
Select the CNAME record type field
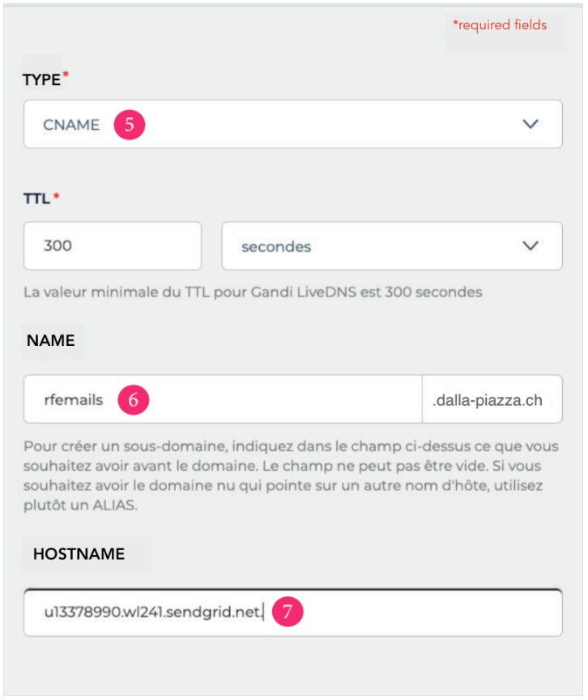tap(293, 124)
